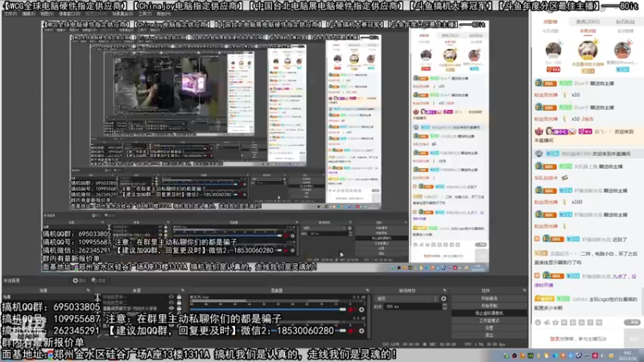This screenshot has width=644, height=362.
Task: Click the blue shield tray icon
Action: pos(578,356)
